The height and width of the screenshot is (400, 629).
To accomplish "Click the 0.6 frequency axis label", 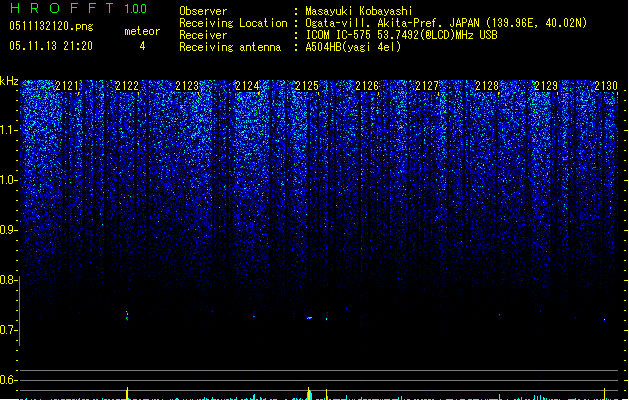I will (x=9, y=380).
